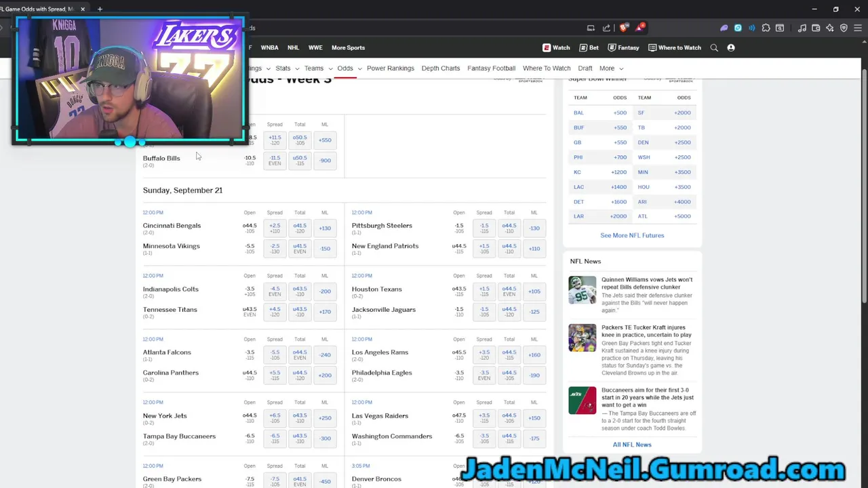Open Tucker Kraft injury news headline

(x=646, y=331)
